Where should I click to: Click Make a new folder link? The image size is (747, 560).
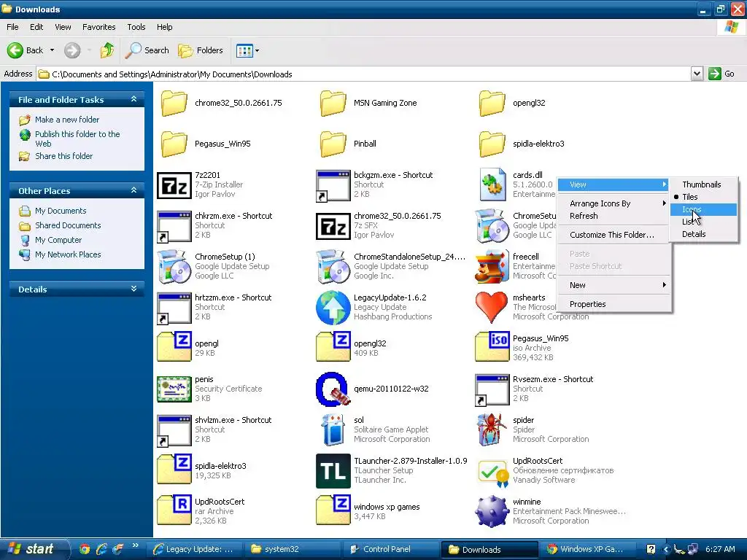pyautogui.click(x=67, y=120)
